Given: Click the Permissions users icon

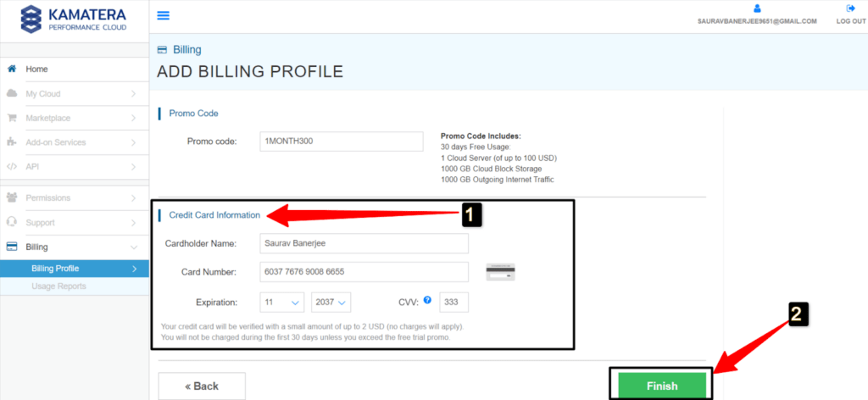Looking at the screenshot, I should tap(12, 197).
